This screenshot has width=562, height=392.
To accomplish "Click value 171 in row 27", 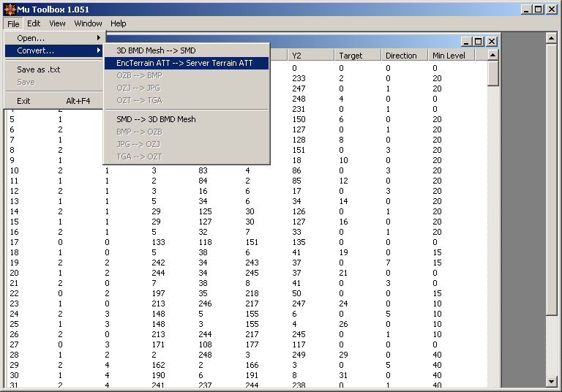I will [x=158, y=344].
